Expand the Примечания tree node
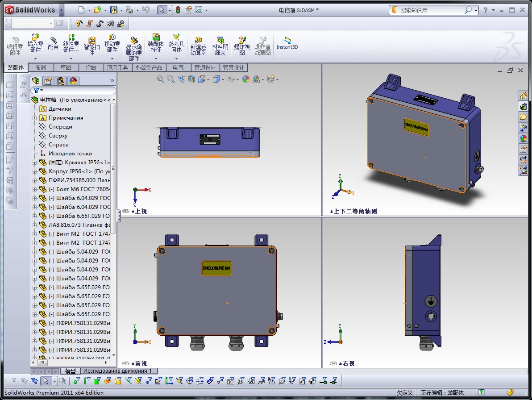Screen dimensions: 532x400 (x=35, y=118)
